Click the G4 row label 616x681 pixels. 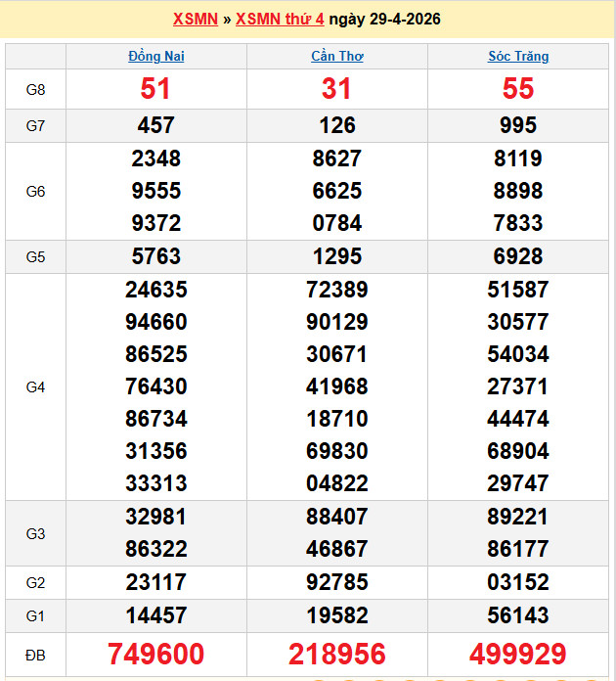pos(36,387)
